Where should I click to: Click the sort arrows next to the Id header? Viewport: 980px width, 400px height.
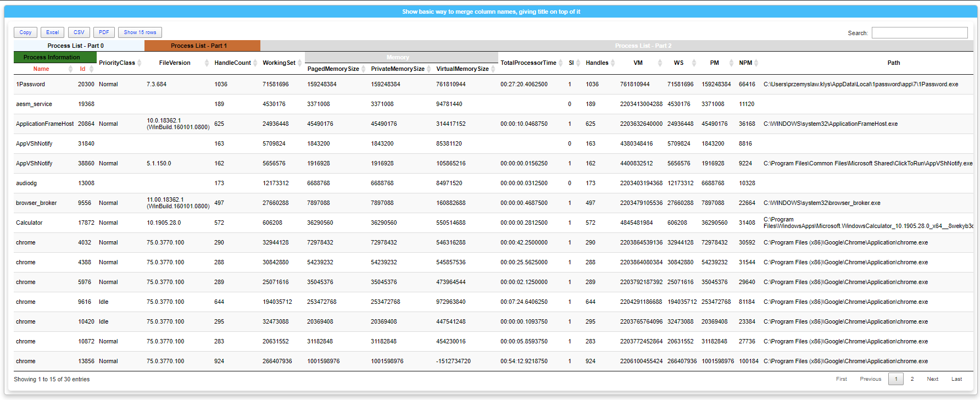[x=92, y=69]
